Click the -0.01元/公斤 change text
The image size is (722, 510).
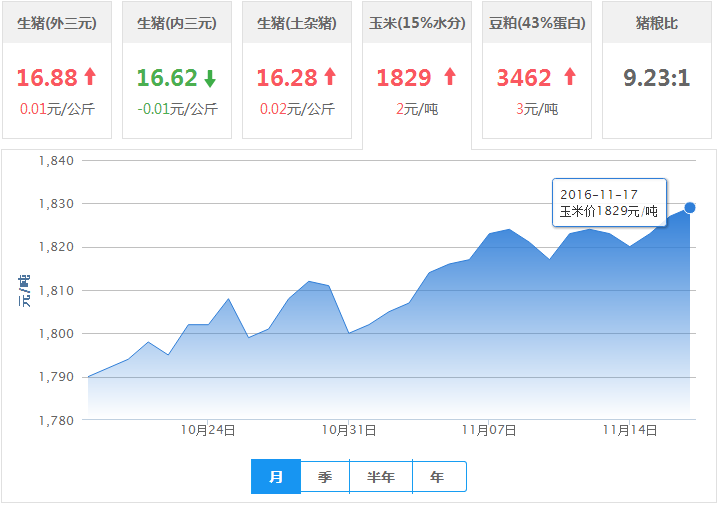tap(177, 109)
